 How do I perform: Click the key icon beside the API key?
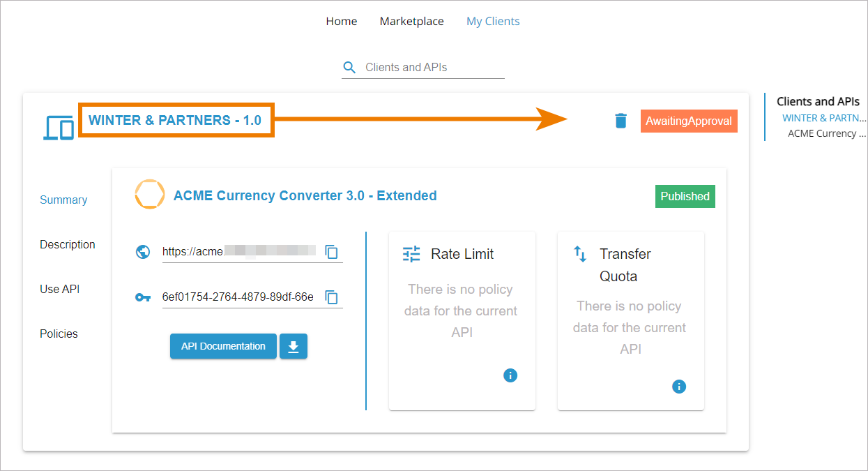(x=143, y=297)
